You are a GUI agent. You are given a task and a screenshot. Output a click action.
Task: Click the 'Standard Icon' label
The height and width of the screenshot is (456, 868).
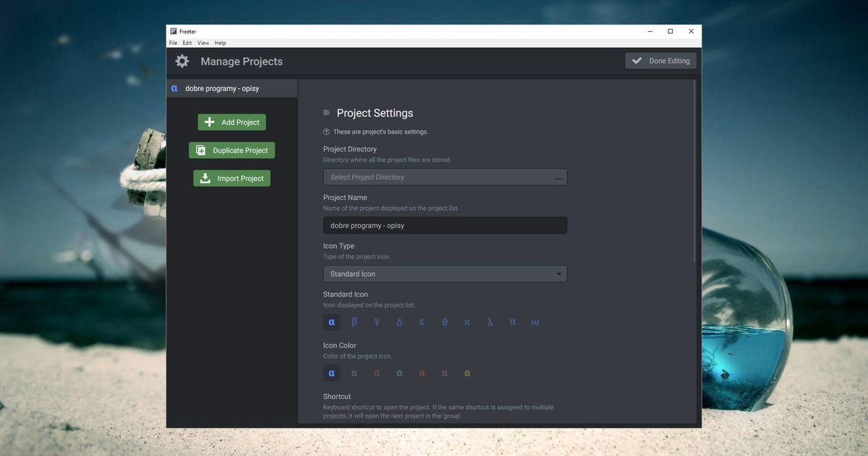click(x=346, y=295)
